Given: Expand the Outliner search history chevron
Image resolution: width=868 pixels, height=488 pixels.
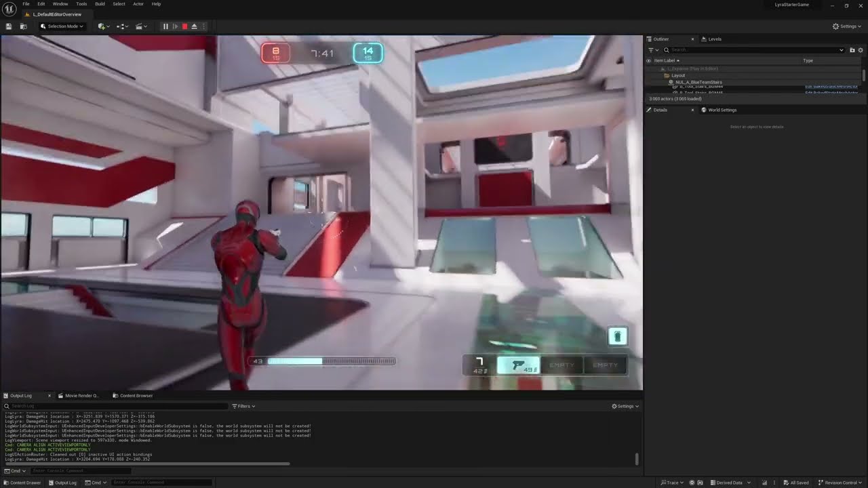Looking at the screenshot, I should click(x=842, y=50).
